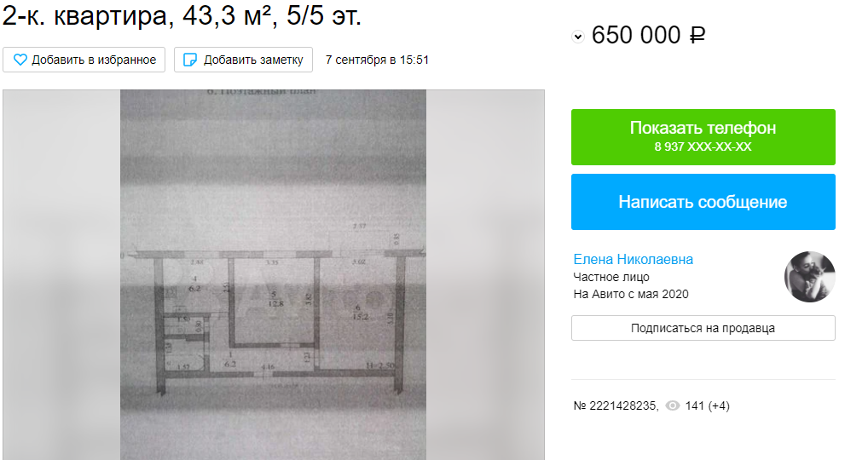Image resolution: width=868 pixels, height=460 pixels.
Task: Click the heart icon for favorites
Action: [x=20, y=60]
